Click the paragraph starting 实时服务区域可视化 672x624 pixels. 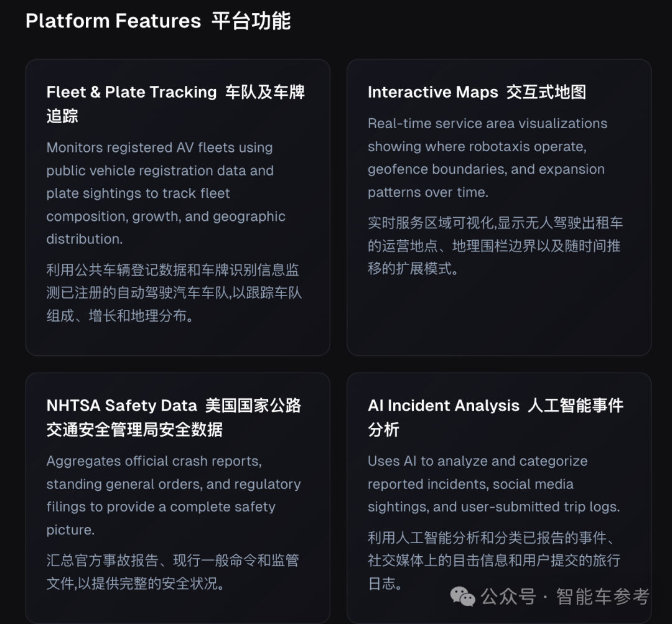point(494,246)
